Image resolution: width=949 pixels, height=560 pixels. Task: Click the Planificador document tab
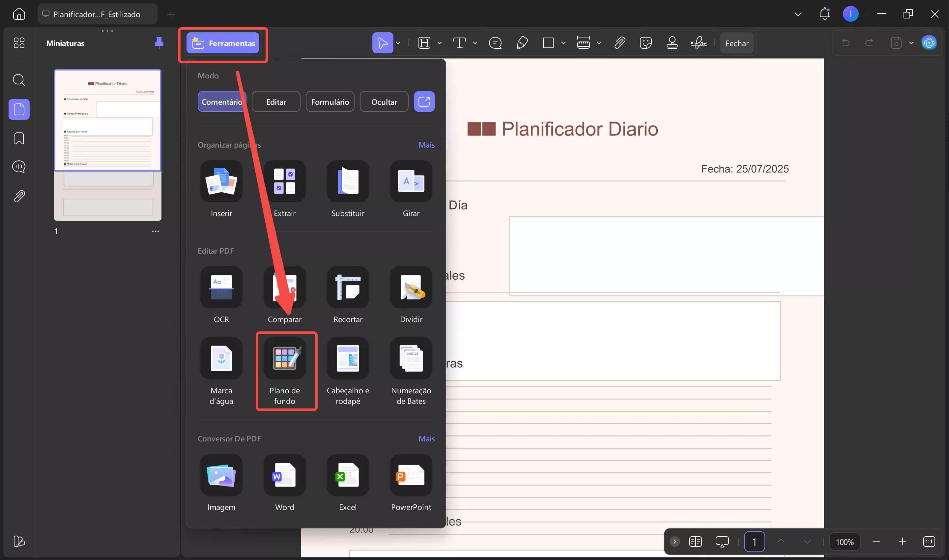[97, 14]
